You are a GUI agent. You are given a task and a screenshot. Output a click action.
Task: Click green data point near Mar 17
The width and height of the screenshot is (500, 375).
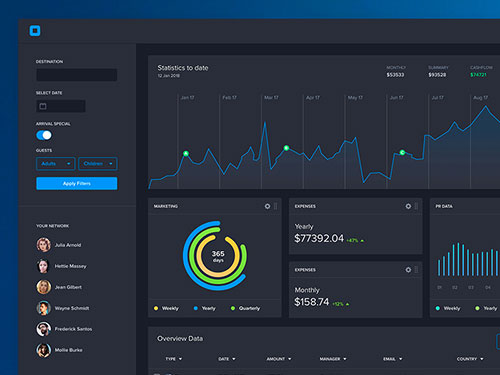[286, 148]
